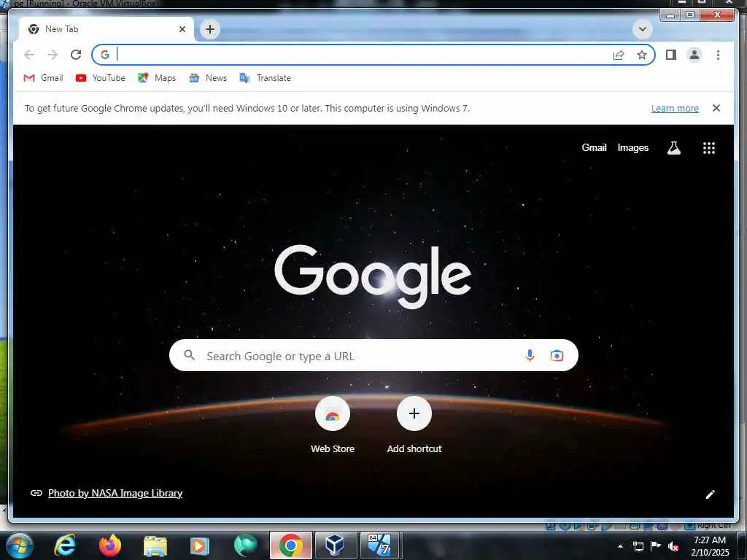Open Windows Explorer folder in taskbar
747x560 pixels.
point(155,545)
